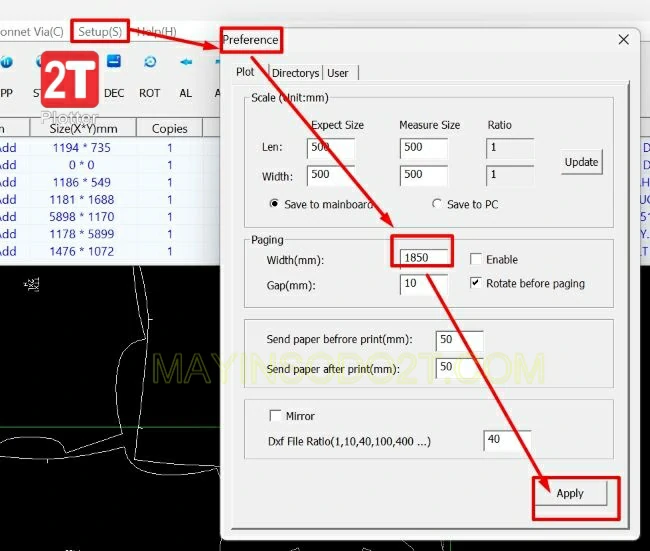Click the paging Width field showing 1850
This screenshot has height=551, width=650.
tap(422, 258)
